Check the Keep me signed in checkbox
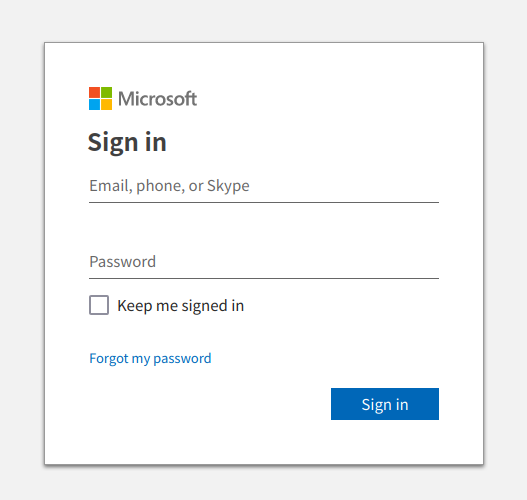The image size is (527, 500). pyautogui.click(x=99, y=305)
